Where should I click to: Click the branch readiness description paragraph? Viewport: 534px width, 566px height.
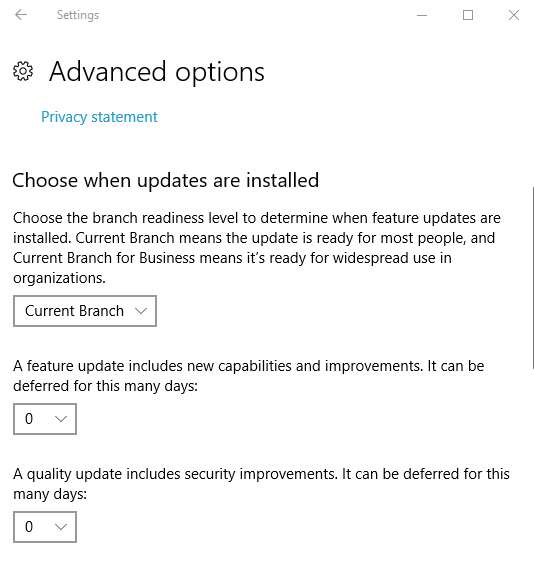click(x=257, y=248)
